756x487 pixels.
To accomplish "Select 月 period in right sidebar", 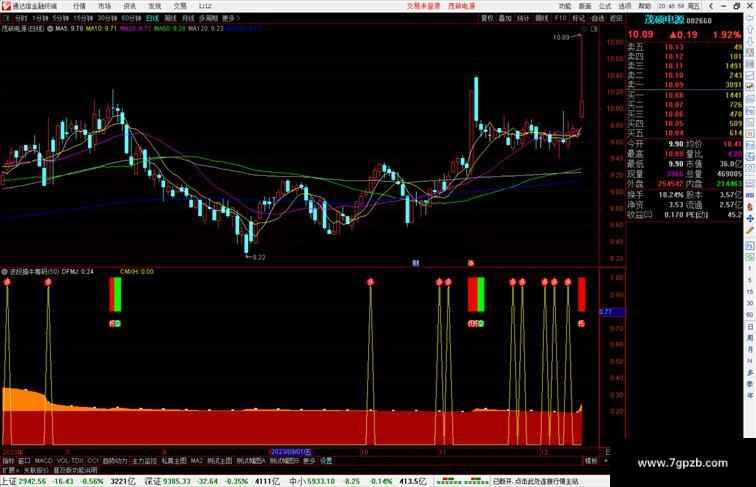I will coord(750,350).
